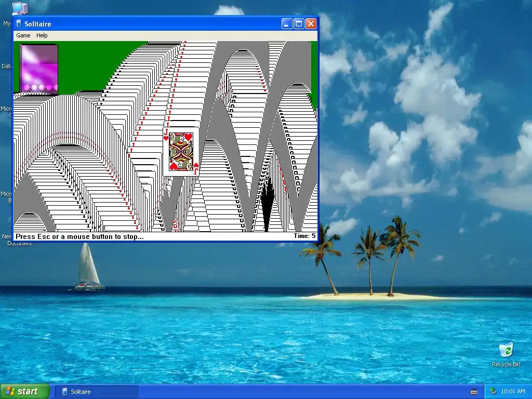Open the Help menu
The height and width of the screenshot is (399, 532).
pyautogui.click(x=42, y=35)
